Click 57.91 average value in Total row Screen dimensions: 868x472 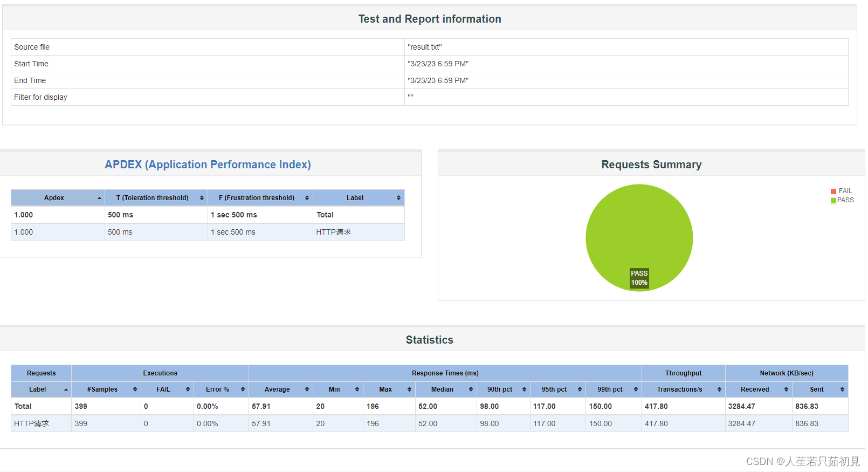point(261,406)
